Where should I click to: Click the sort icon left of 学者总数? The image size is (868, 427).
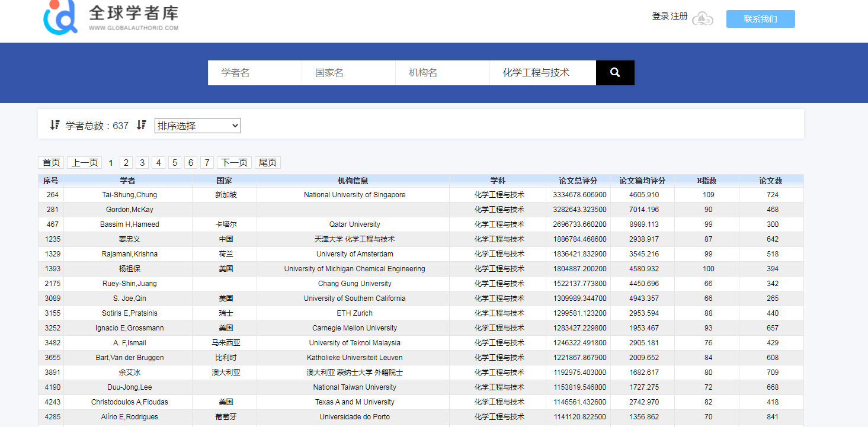55,125
